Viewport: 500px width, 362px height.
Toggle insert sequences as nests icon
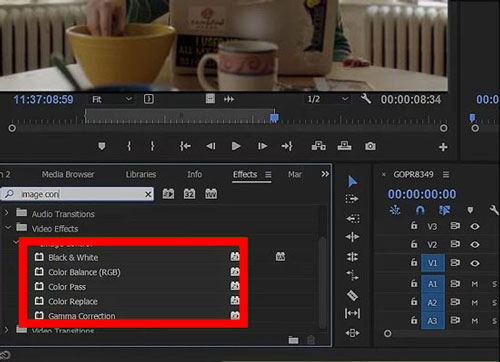[x=395, y=210]
